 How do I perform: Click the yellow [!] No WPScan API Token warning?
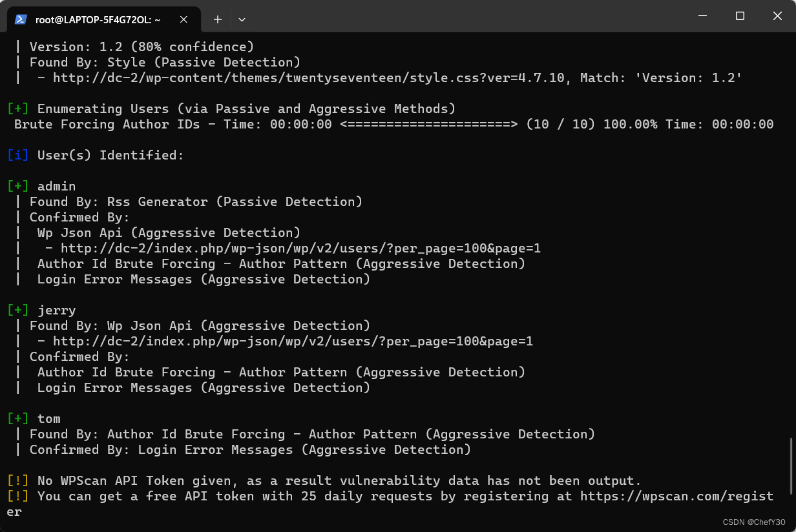pos(18,480)
